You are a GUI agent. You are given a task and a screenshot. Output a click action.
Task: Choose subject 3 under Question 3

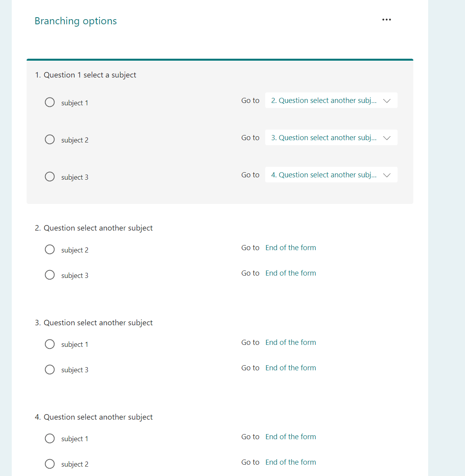(50, 370)
